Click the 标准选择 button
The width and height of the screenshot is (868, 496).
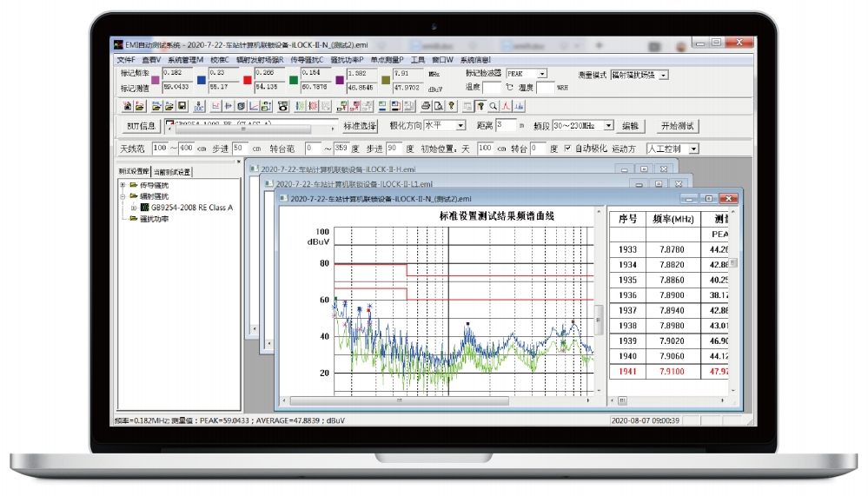pyautogui.click(x=361, y=126)
